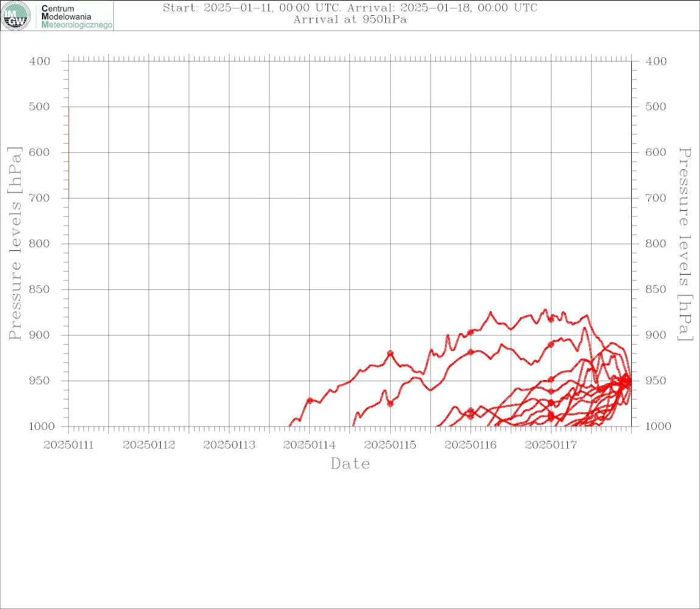Click the left axis 850 label
700x609 pixels.
point(40,289)
